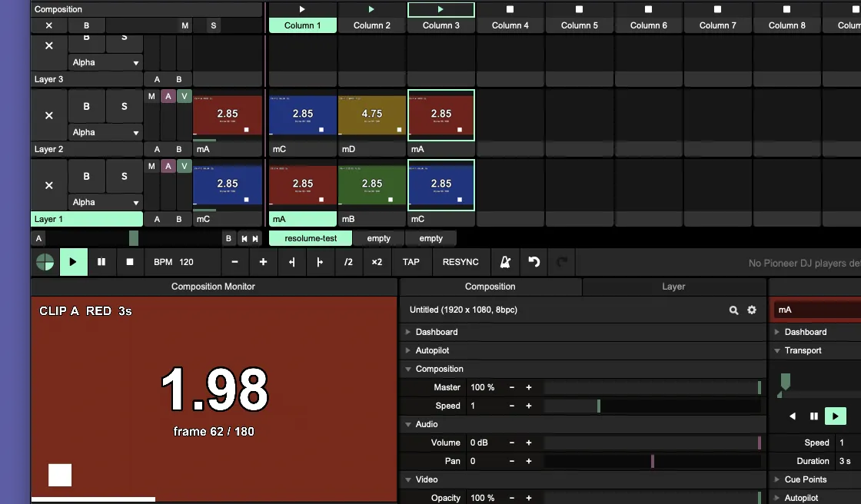This screenshot has width=861, height=504.
Task: Stop the composition in the BPM bar
Action: [x=130, y=263]
